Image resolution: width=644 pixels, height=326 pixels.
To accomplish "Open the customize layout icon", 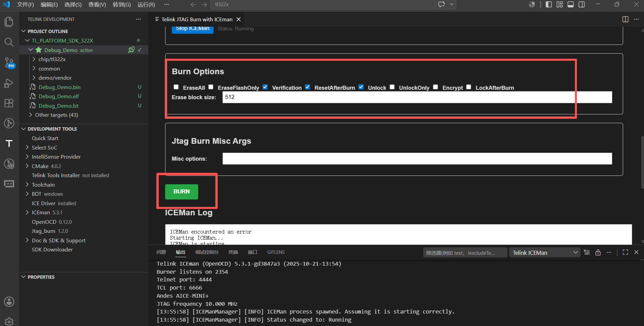I will [560, 4].
